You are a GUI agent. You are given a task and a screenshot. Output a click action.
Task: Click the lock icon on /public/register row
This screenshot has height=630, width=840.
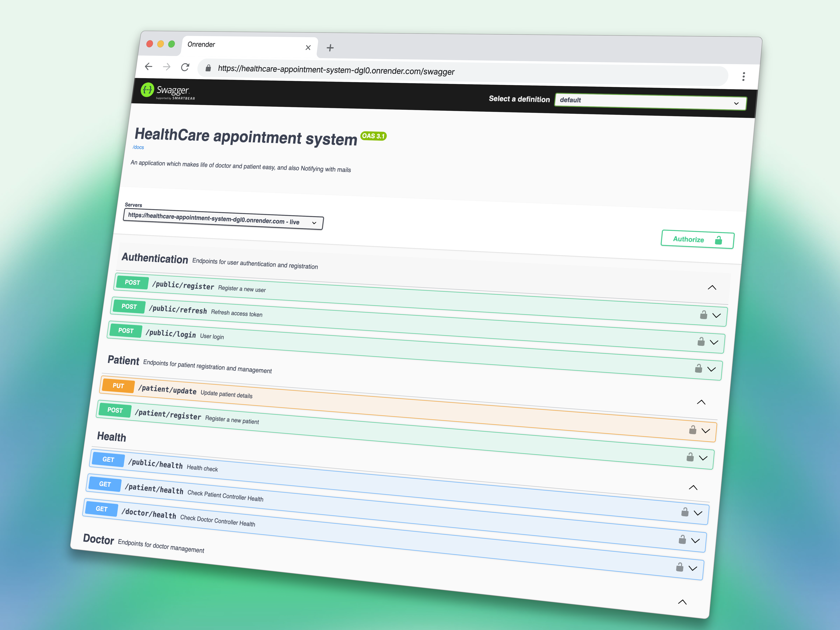pyautogui.click(x=704, y=315)
